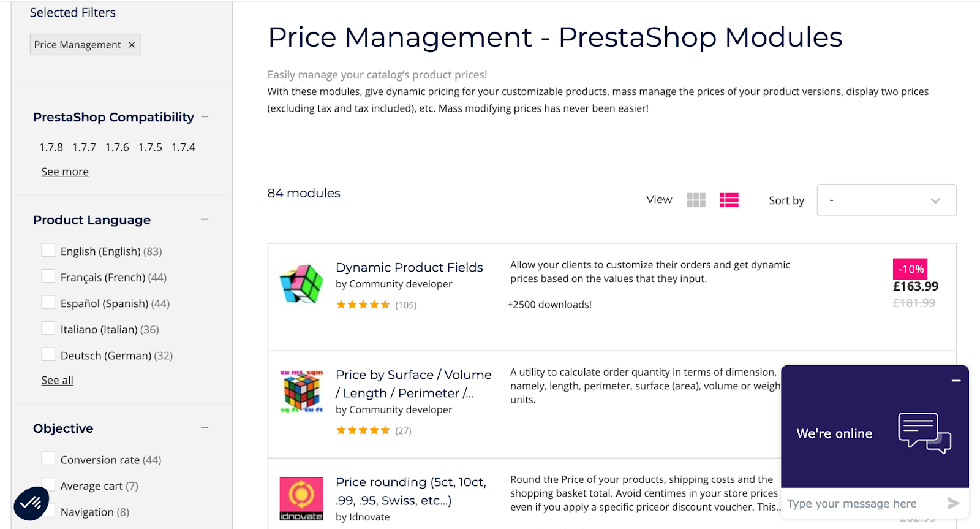The image size is (980, 529).
Task: Send the chat message arrow
Action: click(953, 503)
